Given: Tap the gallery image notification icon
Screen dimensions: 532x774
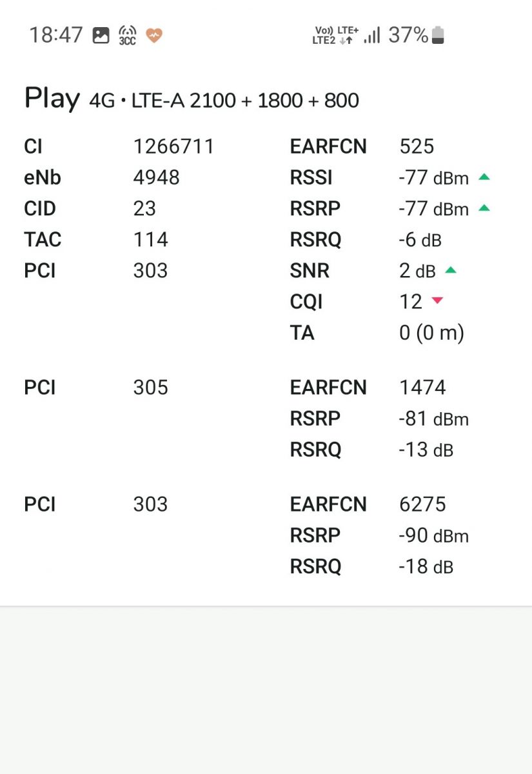Looking at the screenshot, I should 101,35.
